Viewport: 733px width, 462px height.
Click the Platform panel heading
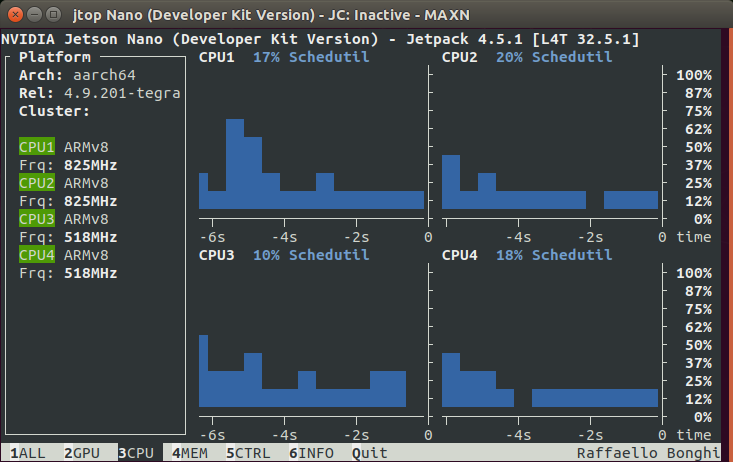(x=55, y=57)
